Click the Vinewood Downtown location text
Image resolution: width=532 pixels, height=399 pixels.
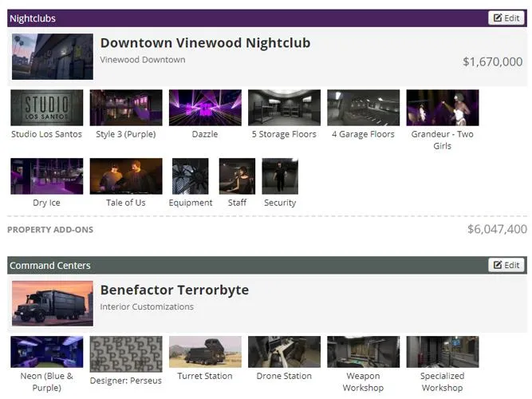tap(143, 60)
